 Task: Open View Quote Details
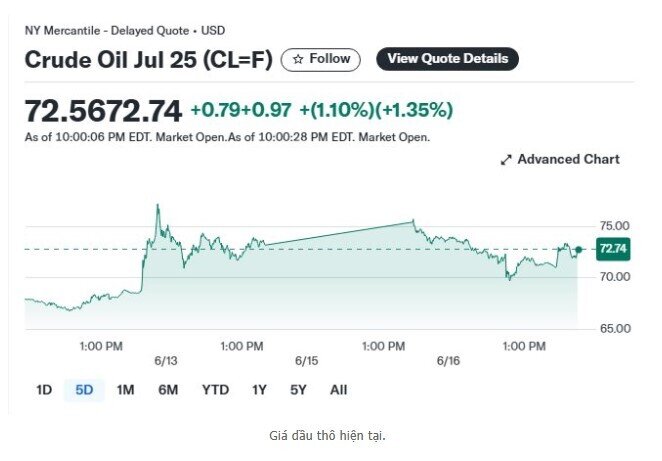coord(448,59)
